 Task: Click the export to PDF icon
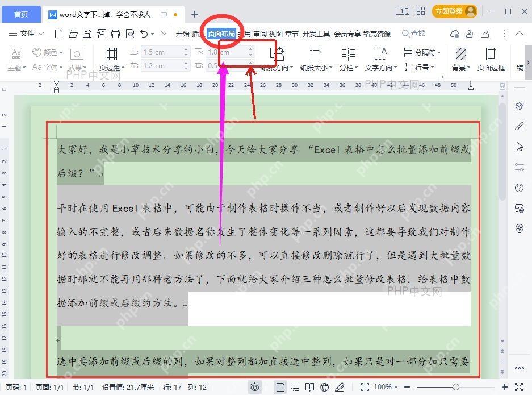pyautogui.click(x=102, y=34)
